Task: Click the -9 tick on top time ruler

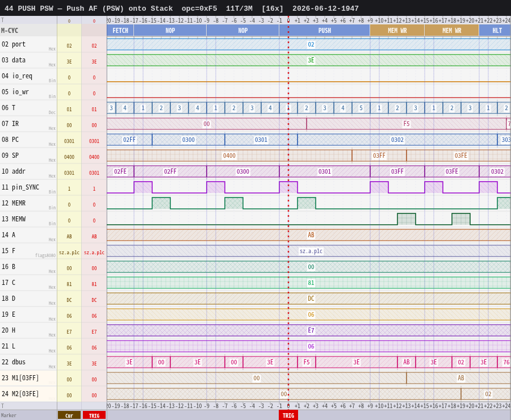Action: click(207, 20)
